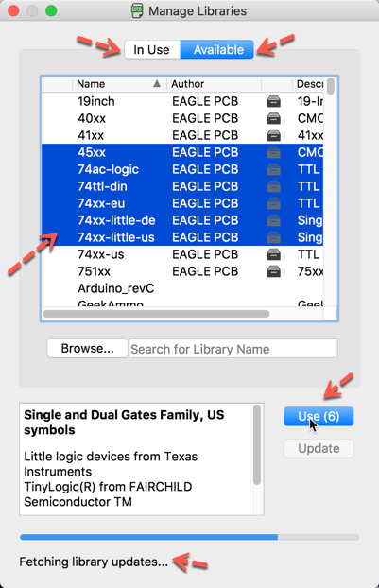379x588 pixels.
Task: Select the 74xx-eu library name
Action: [101, 203]
